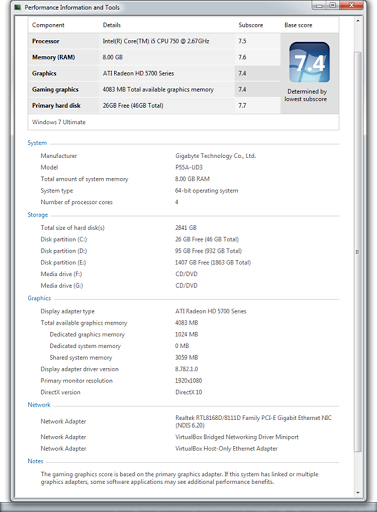Click the Storage section heading
Screen dimensions: 377x512
point(38,215)
